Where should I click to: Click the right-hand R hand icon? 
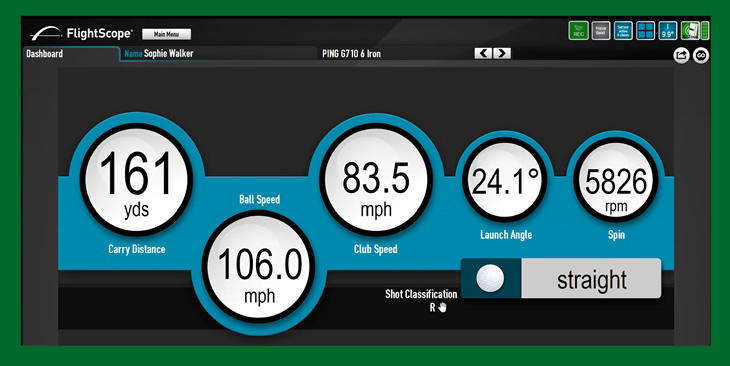pyautogui.click(x=438, y=307)
